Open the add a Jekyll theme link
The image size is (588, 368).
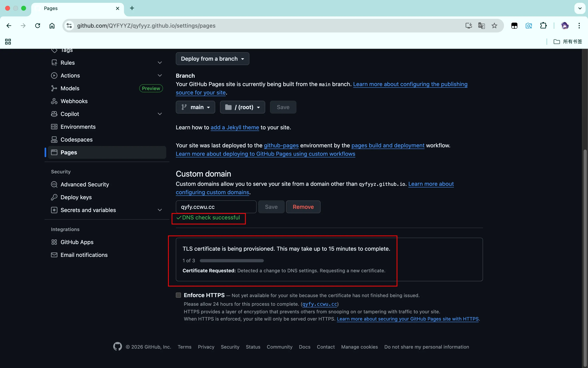pyautogui.click(x=235, y=127)
